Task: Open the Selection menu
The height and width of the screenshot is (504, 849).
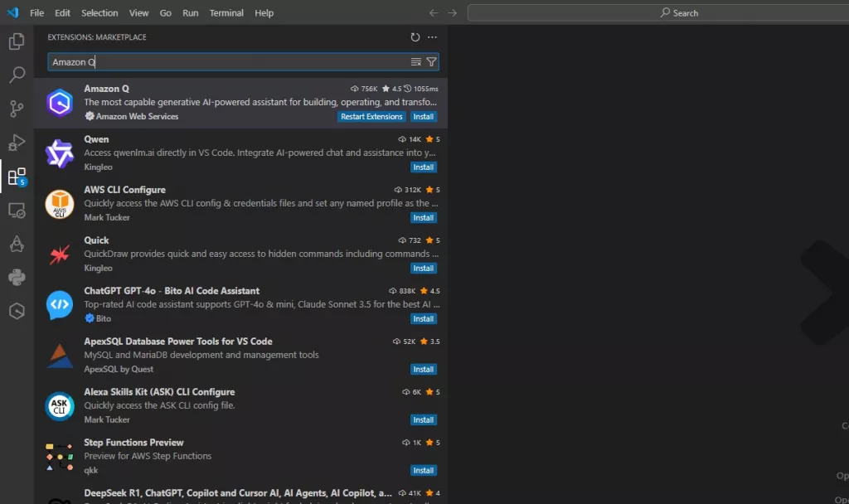Action: click(x=99, y=13)
